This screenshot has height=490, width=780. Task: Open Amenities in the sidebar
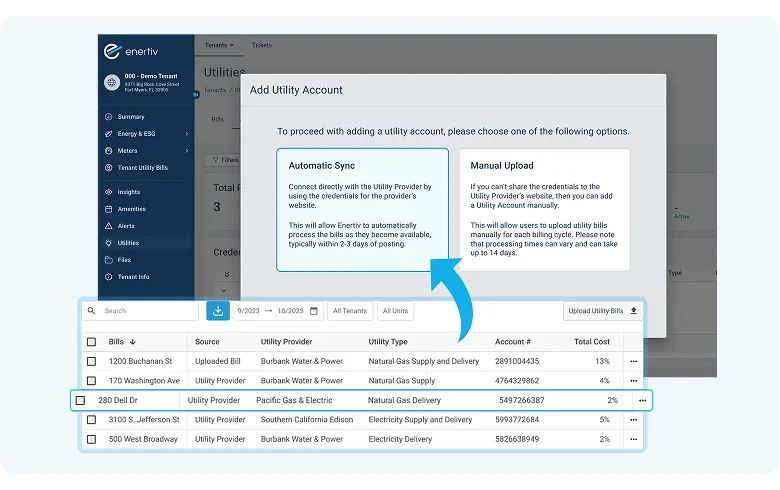click(x=131, y=209)
